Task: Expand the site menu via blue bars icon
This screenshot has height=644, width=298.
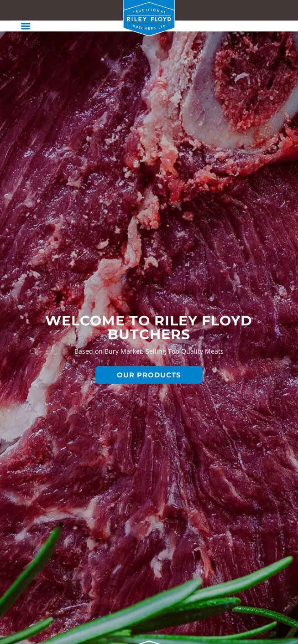Action: click(26, 26)
